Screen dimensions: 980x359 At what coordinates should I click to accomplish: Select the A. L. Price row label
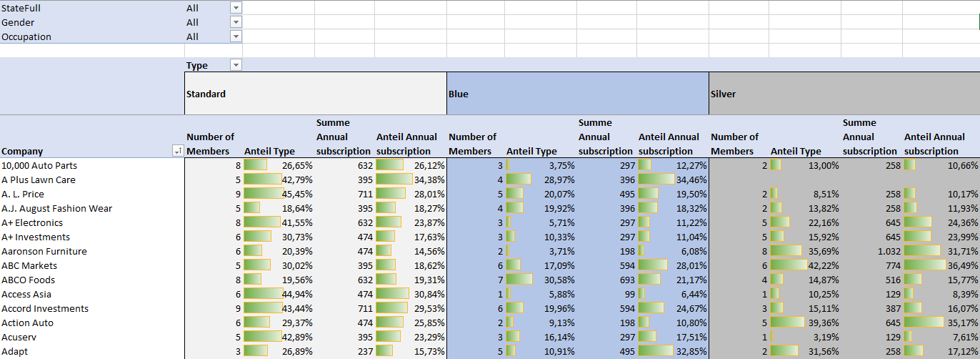[92, 194]
